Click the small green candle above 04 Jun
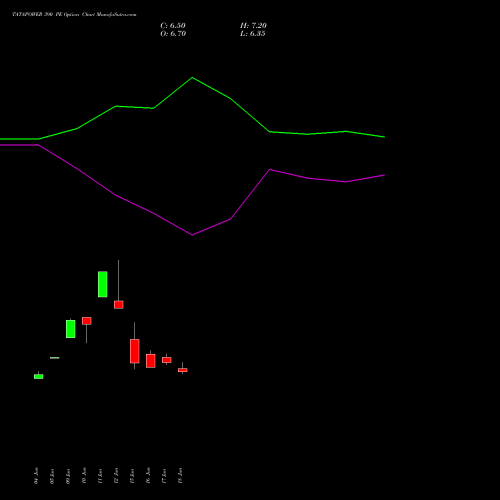Viewport: 500px width, 500px height. click(39, 376)
